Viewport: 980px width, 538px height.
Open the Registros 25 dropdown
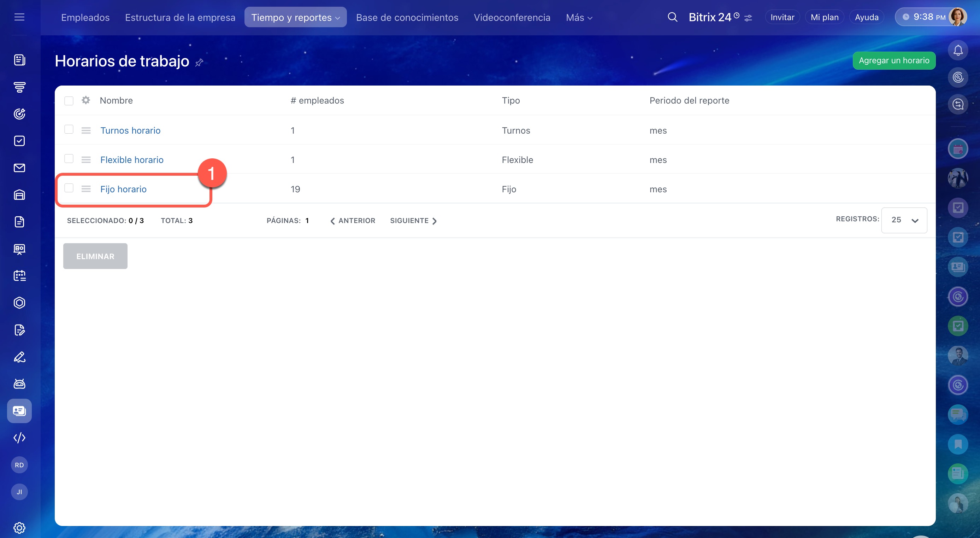[x=904, y=220]
